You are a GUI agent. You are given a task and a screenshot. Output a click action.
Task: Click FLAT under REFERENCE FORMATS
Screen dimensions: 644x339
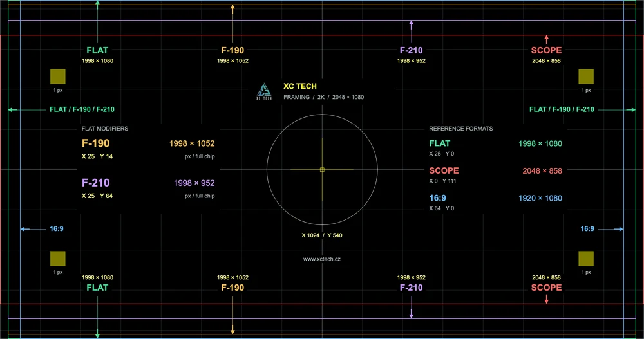pyautogui.click(x=439, y=143)
